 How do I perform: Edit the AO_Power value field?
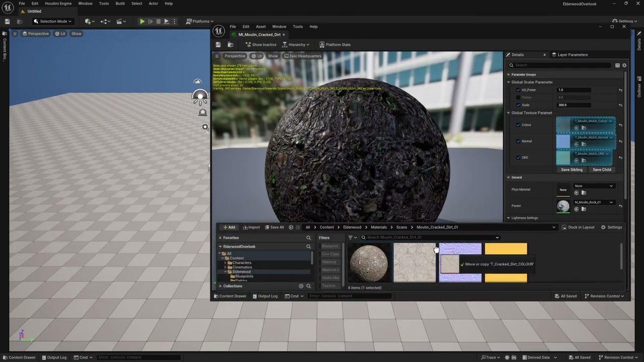(573, 90)
